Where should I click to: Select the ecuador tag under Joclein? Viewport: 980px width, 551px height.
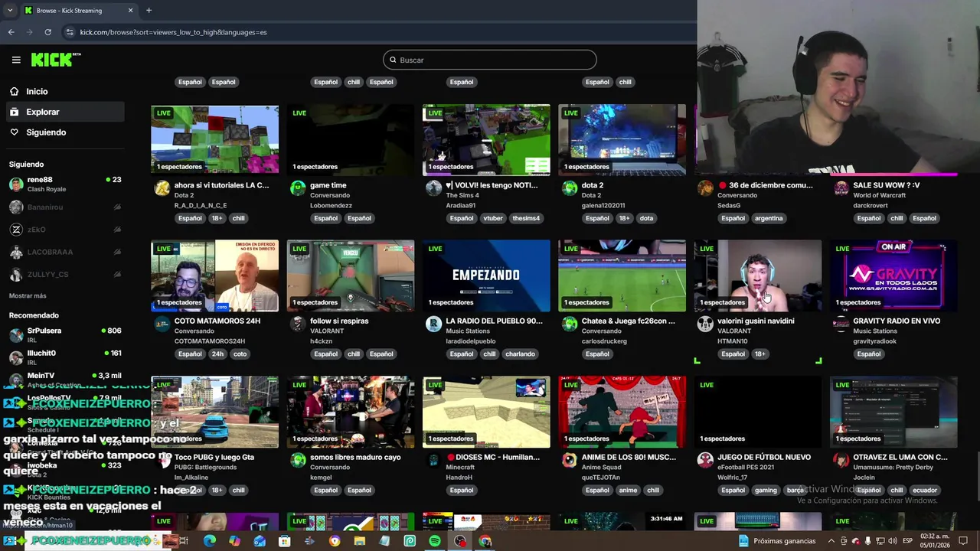pyautogui.click(x=925, y=491)
